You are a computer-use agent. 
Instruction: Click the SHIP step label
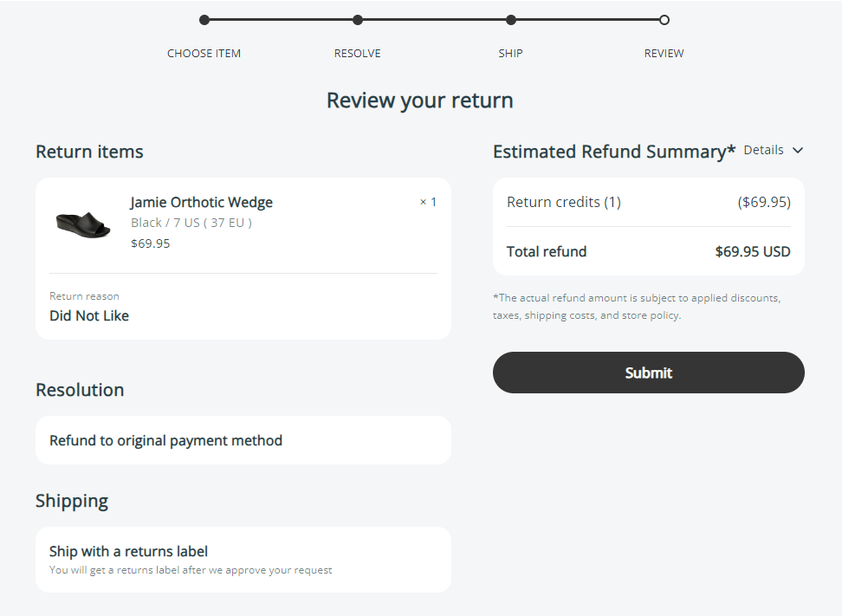(510, 54)
